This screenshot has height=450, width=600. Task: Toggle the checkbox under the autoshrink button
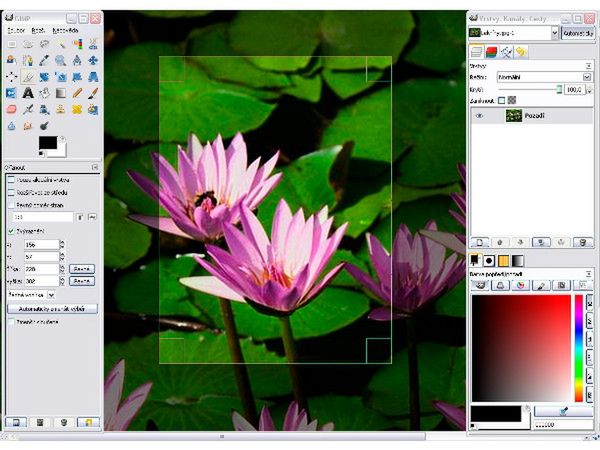(11, 322)
